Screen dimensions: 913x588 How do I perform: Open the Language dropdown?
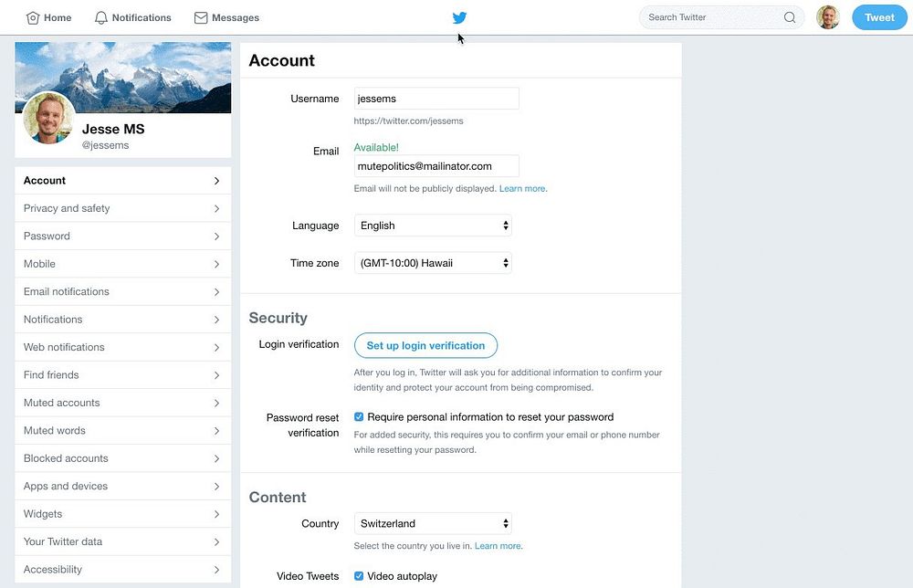pyautogui.click(x=433, y=226)
